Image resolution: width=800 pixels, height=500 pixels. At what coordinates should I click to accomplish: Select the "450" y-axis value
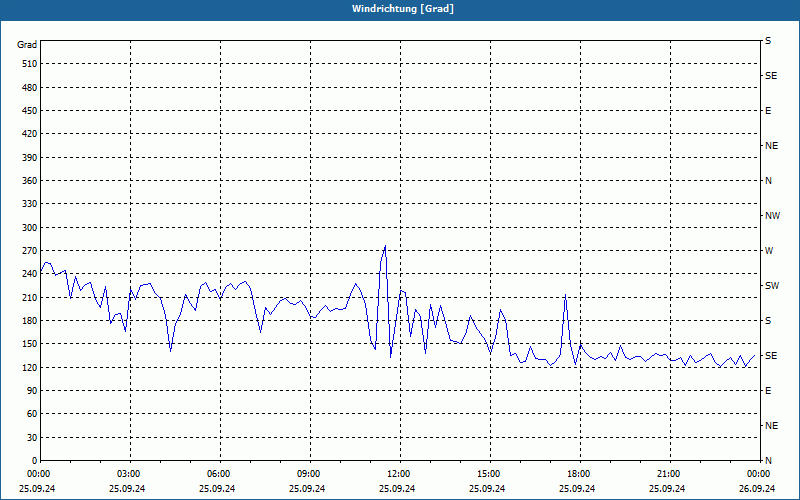[30, 111]
